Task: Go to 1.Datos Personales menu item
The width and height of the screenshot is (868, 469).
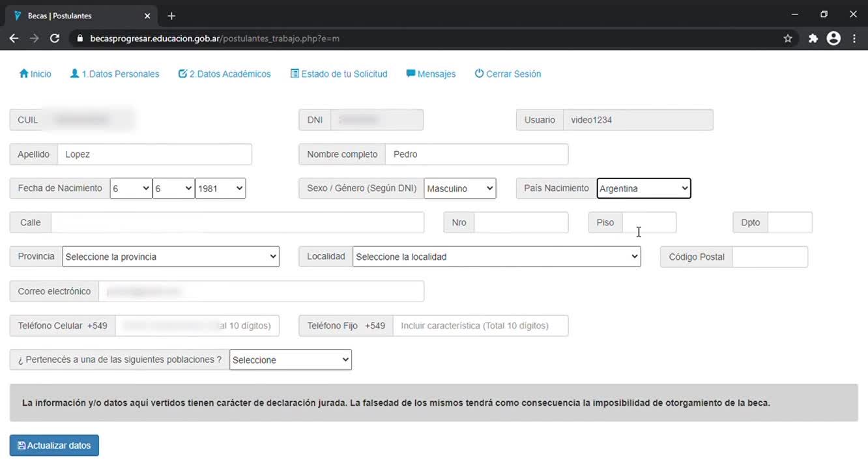Action: (115, 74)
